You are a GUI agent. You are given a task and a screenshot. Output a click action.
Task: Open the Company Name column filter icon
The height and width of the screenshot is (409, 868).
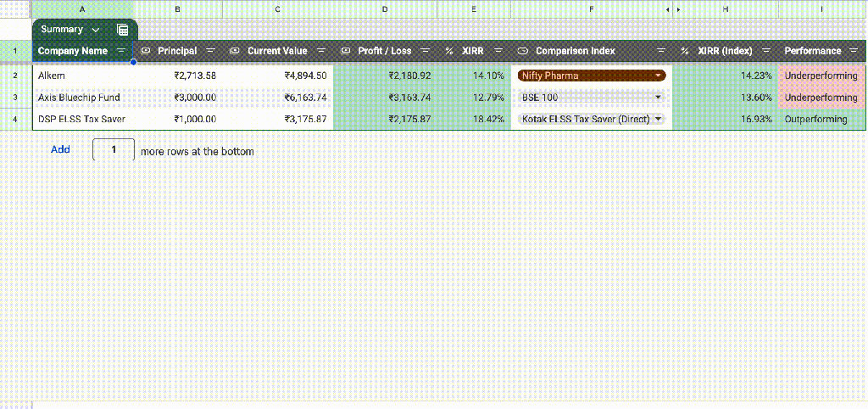point(121,51)
